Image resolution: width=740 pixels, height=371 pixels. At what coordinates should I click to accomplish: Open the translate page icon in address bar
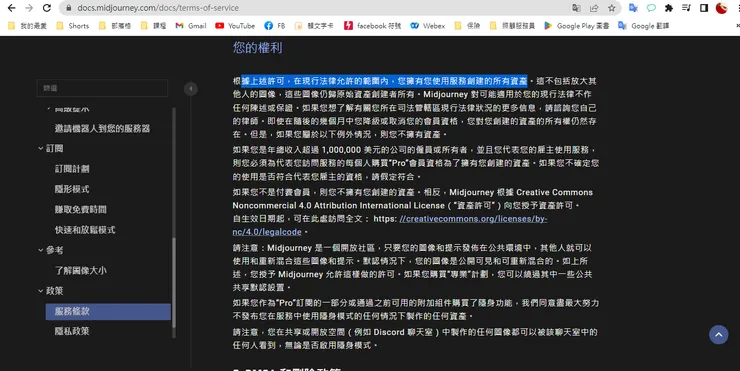(576, 8)
